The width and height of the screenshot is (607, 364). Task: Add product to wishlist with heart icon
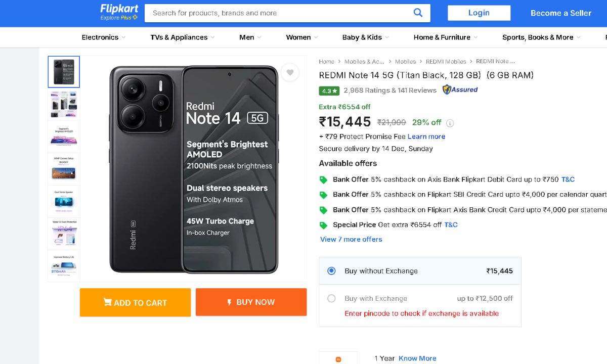[290, 73]
